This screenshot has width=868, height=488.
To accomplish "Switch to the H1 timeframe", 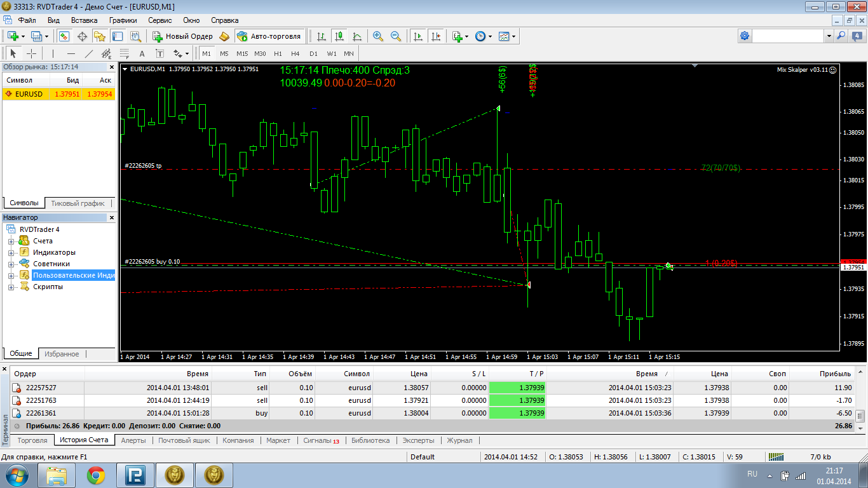I will 278,53.
